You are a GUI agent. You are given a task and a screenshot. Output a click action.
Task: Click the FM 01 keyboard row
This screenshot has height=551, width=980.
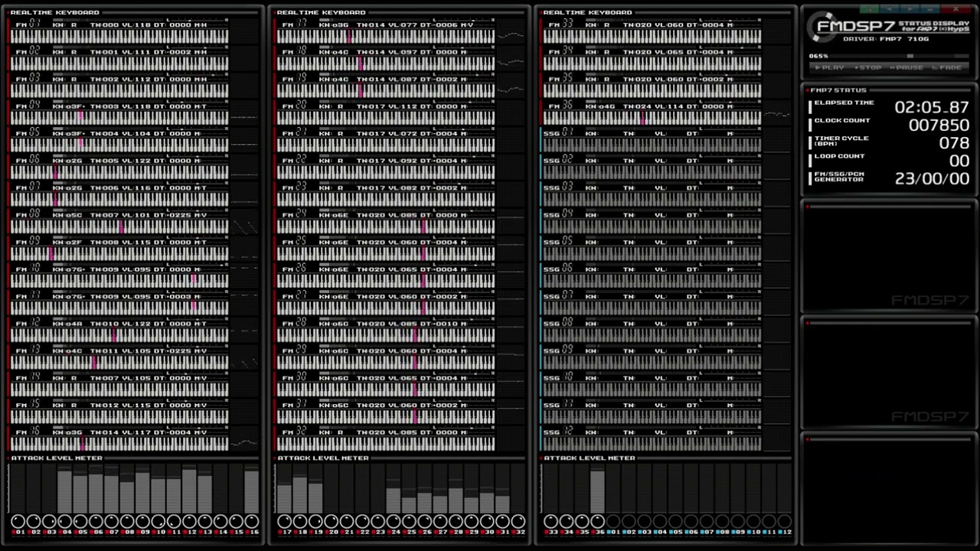click(119, 32)
